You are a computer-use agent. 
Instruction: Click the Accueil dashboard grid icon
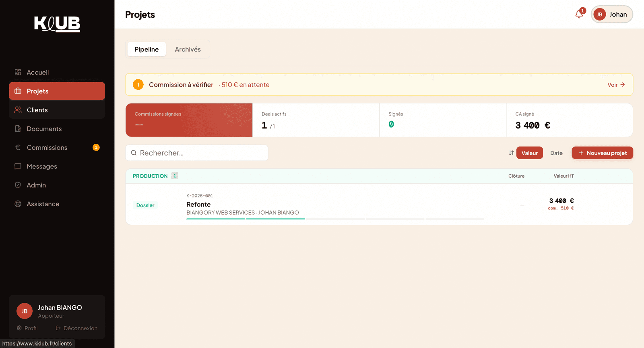[18, 72]
